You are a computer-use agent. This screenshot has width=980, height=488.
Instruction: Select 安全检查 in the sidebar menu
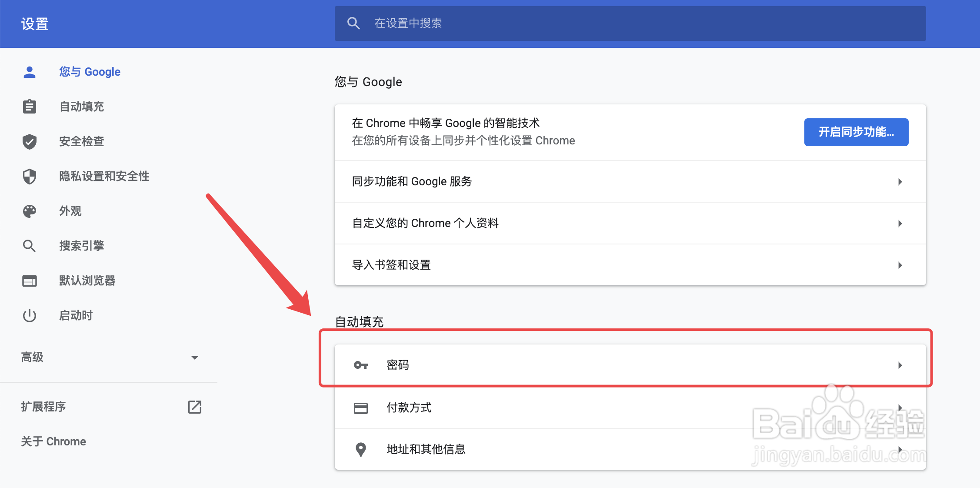pyautogui.click(x=82, y=141)
